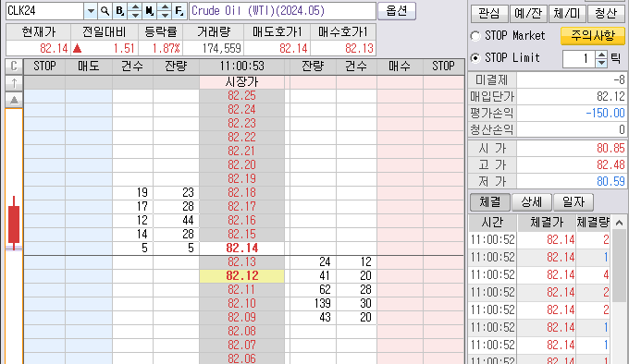The width and height of the screenshot is (629, 364).
Task: Click the N symbol list icon
Action: coord(150,11)
